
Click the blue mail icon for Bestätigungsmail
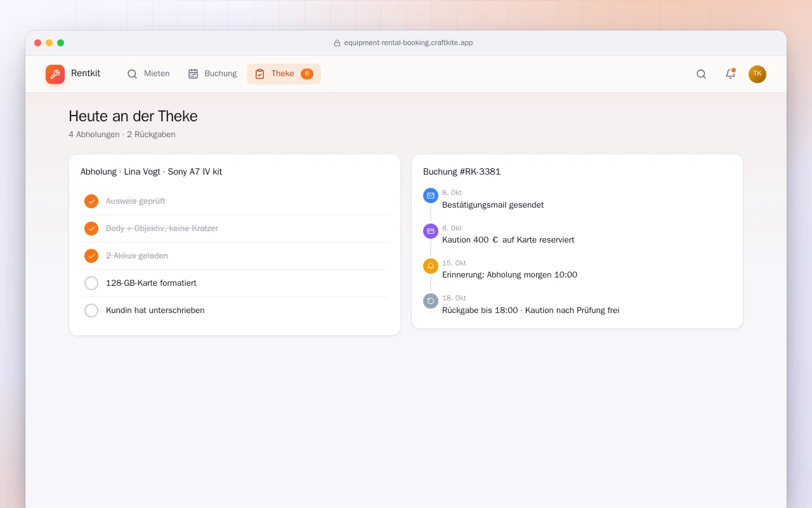click(431, 196)
